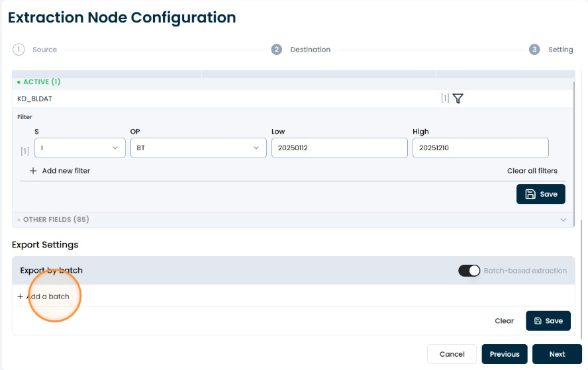Open the OP dropdown showing BT
This screenshot has height=370, width=588.
point(199,148)
